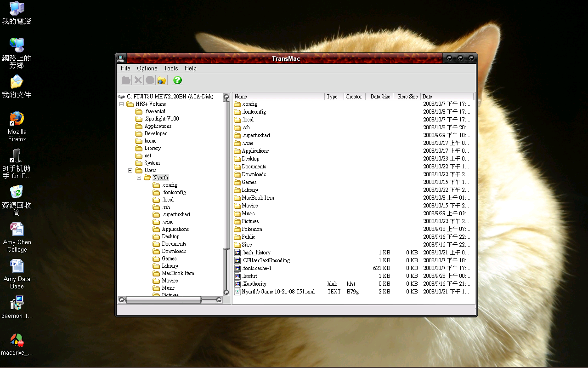Open the Tools menu
588x368 pixels.
click(x=171, y=68)
